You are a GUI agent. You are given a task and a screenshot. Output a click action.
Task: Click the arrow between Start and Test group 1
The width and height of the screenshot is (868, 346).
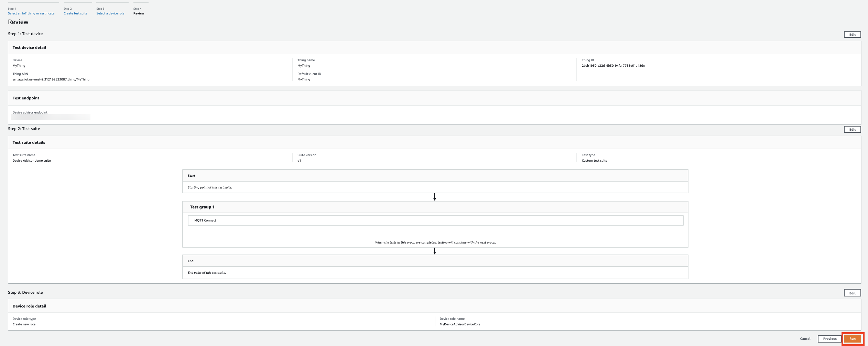point(434,197)
